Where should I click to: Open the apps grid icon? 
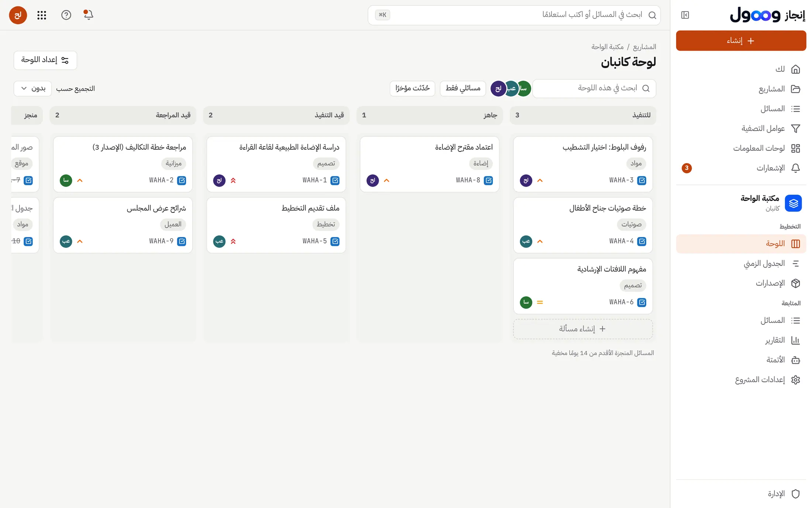[x=42, y=15]
